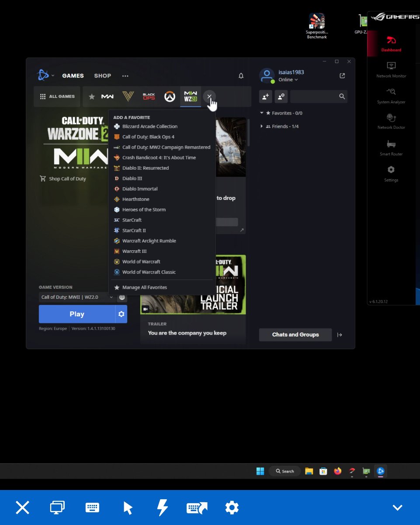The width and height of the screenshot is (420, 525).
Task: Open GameFirst Settings
Action: pyautogui.click(x=391, y=174)
